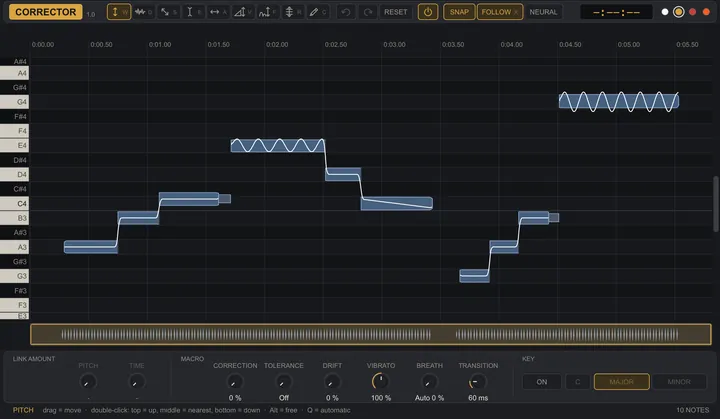Click the 0:01.00 timeline marker
Screen dimensions: 720x419
click(160, 45)
